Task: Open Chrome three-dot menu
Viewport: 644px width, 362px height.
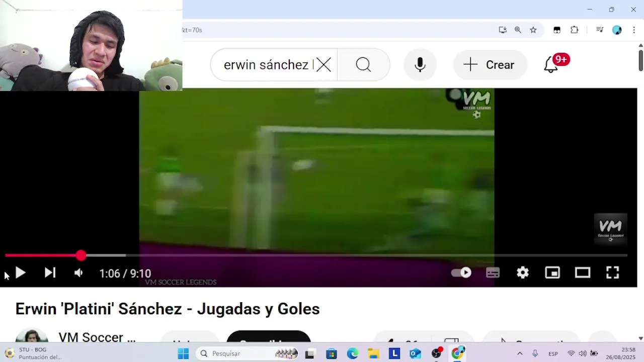Action: 634,30
